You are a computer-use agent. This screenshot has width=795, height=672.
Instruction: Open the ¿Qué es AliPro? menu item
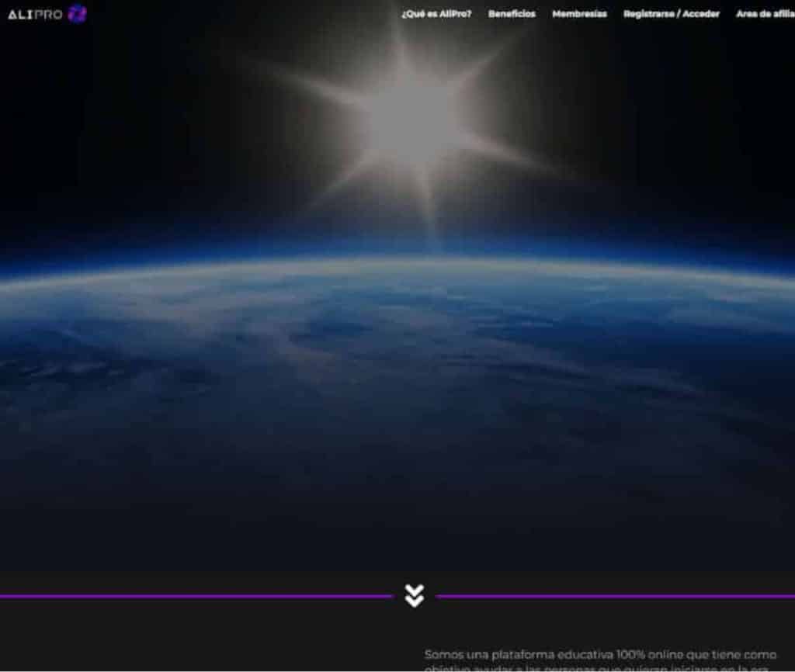coord(436,14)
